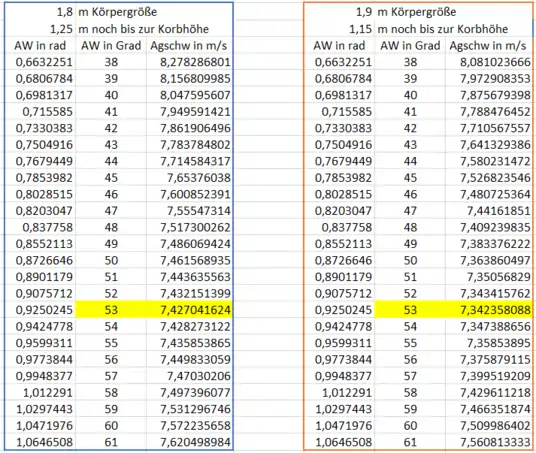Click the right table's 1,15 Korbhöhe cell
The width and height of the screenshot is (536, 453).
pyautogui.click(x=339, y=29)
